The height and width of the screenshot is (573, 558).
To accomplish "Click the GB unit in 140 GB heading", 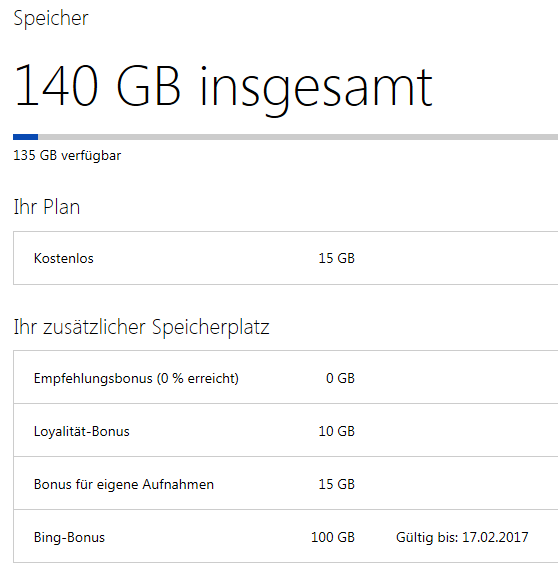I will tap(149, 86).
